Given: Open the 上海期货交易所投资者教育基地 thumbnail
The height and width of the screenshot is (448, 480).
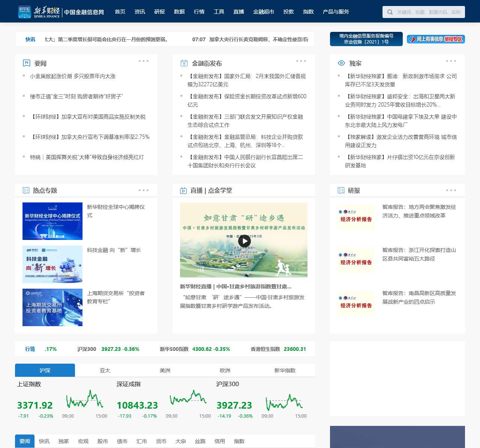Looking at the screenshot, I should pyautogui.click(x=52, y=307).
